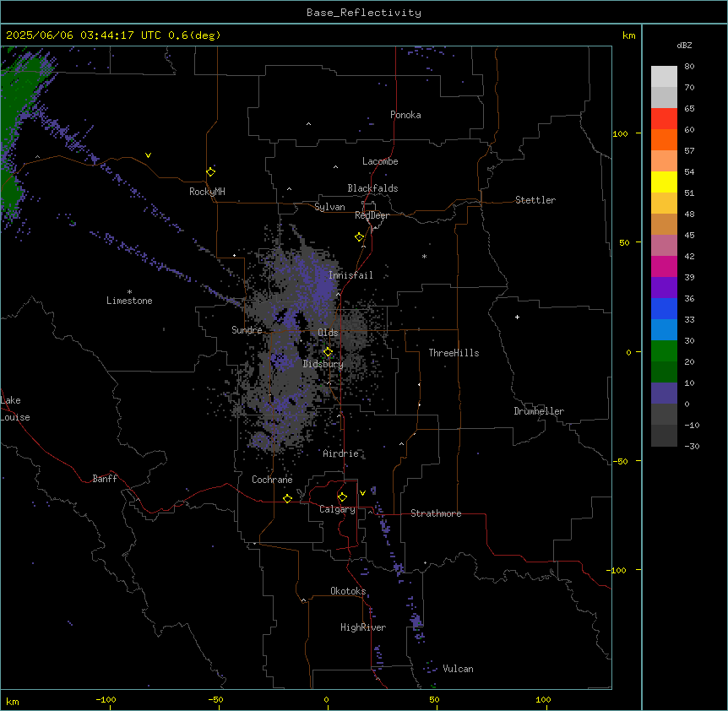Pick the magenta 39-42 dBZ legend swatch

[664, 266]
